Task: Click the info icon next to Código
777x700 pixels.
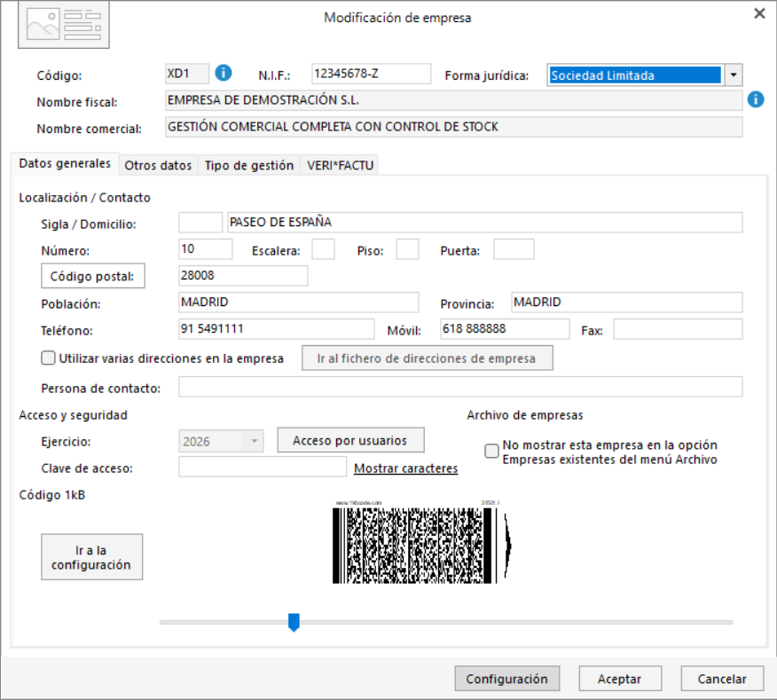Action: point(223,73)
